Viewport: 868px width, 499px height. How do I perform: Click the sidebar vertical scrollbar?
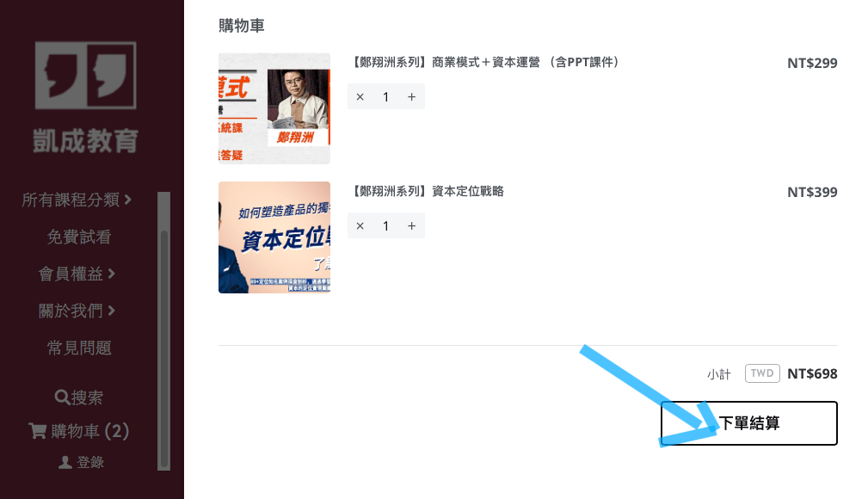point(163,331)
